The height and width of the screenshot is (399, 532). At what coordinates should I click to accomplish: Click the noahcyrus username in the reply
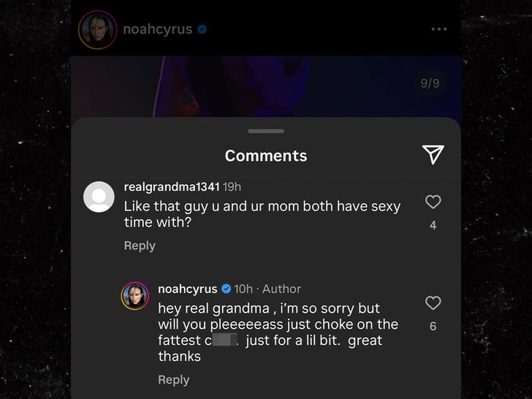point(187,289)
